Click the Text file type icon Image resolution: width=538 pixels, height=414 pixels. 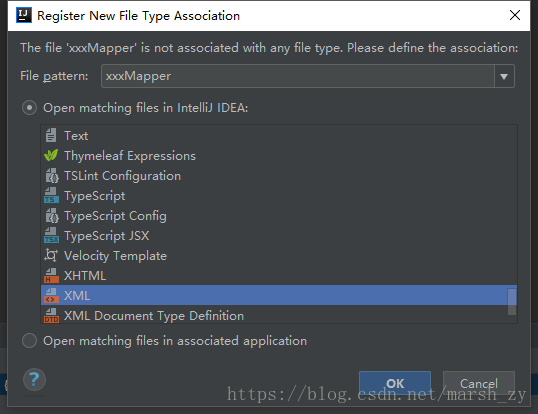tap(51, 135)
